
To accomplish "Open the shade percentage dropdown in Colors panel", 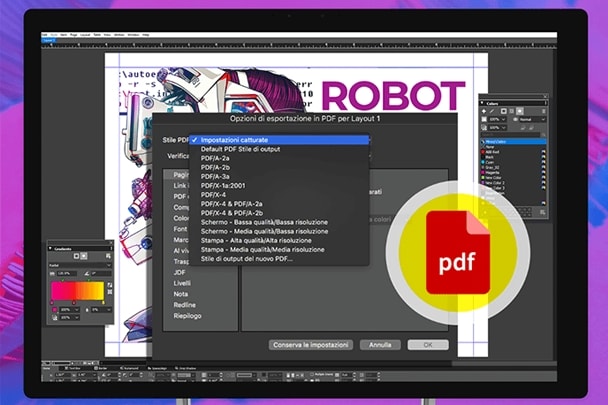I will pos(497,119).
